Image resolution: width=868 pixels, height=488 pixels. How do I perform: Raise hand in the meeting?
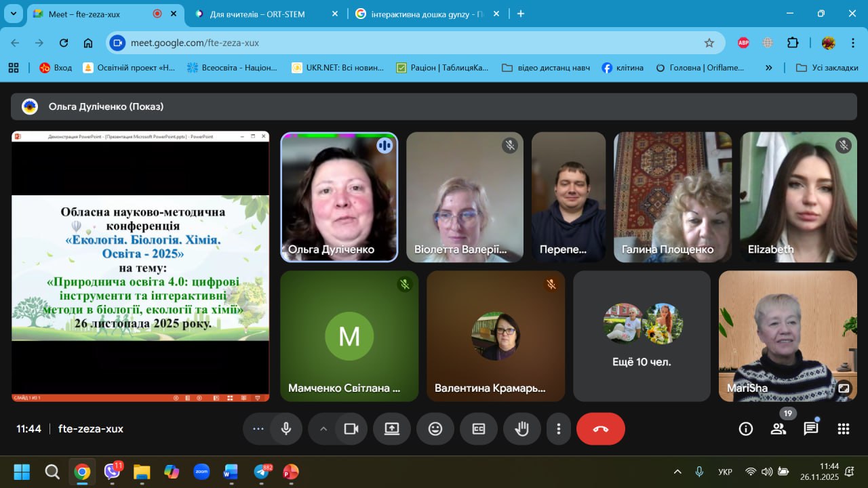[521, 428]
